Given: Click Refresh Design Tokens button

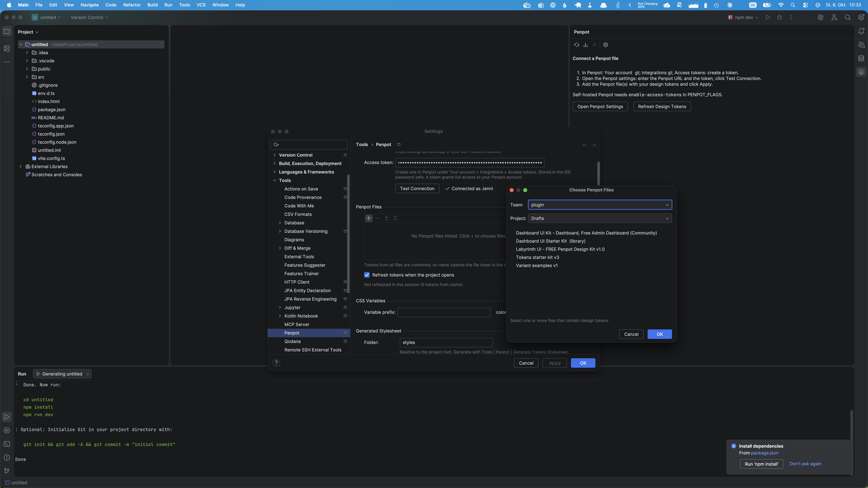Looking at the screenshot, I should (x=662, y=107).
